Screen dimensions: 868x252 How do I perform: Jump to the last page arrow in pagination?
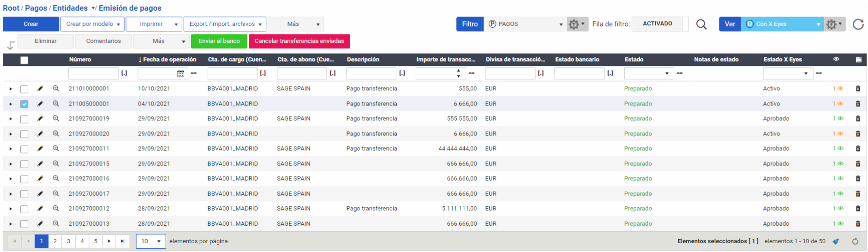[122, 241]
